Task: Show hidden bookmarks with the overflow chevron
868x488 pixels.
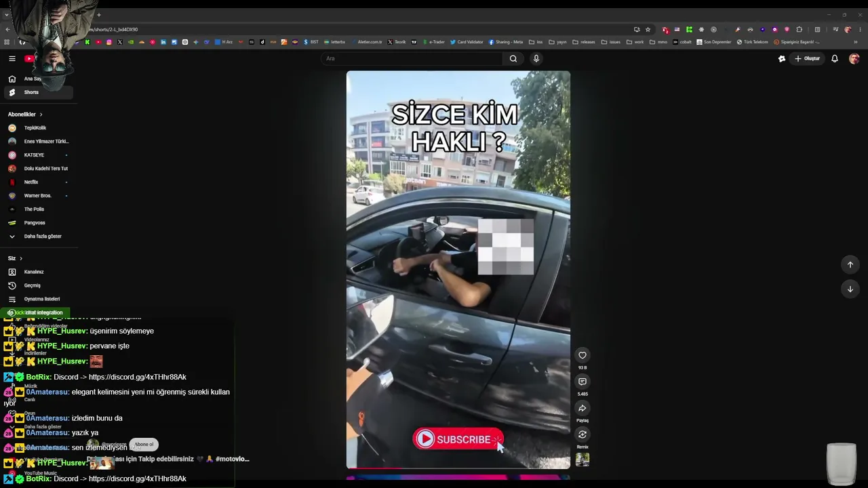Action: [855, 42]
